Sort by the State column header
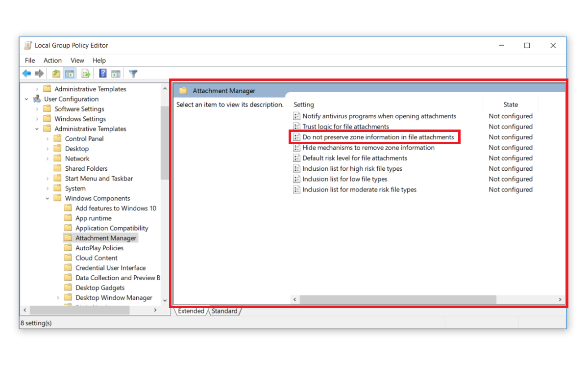The image size is (588, 368). [x=511, y=105]
